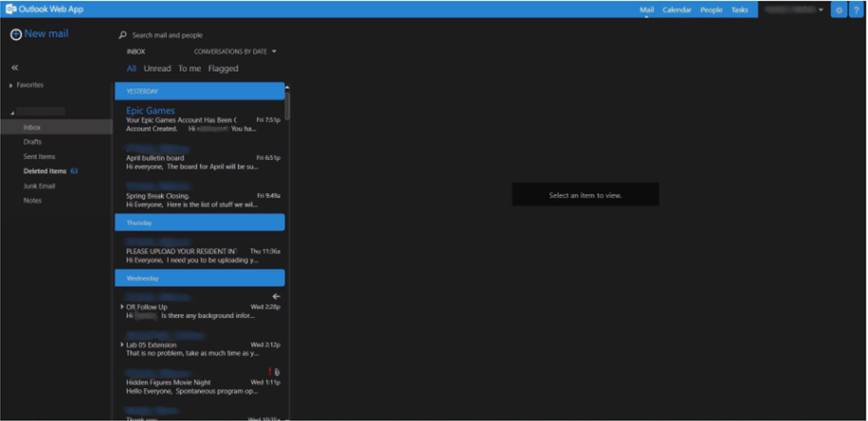Expand the Lab 05 Extension conversation

pyautogui.click(x=122, y=344)
